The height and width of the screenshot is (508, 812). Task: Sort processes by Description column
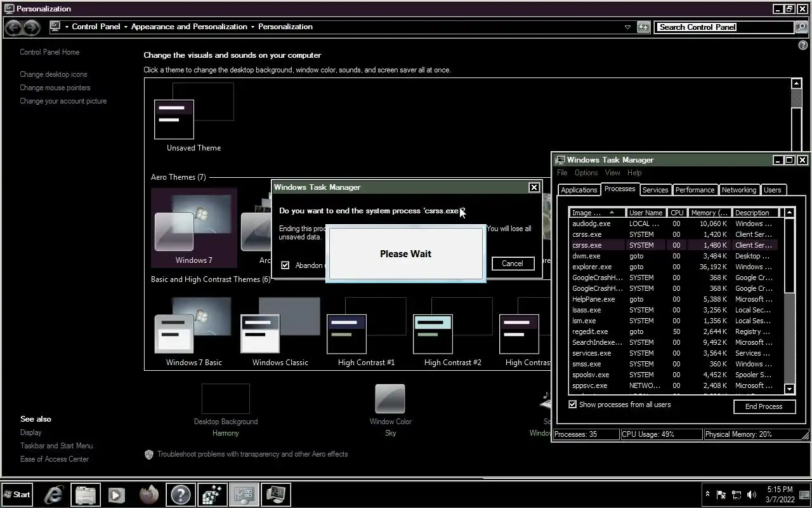[756, 213]
